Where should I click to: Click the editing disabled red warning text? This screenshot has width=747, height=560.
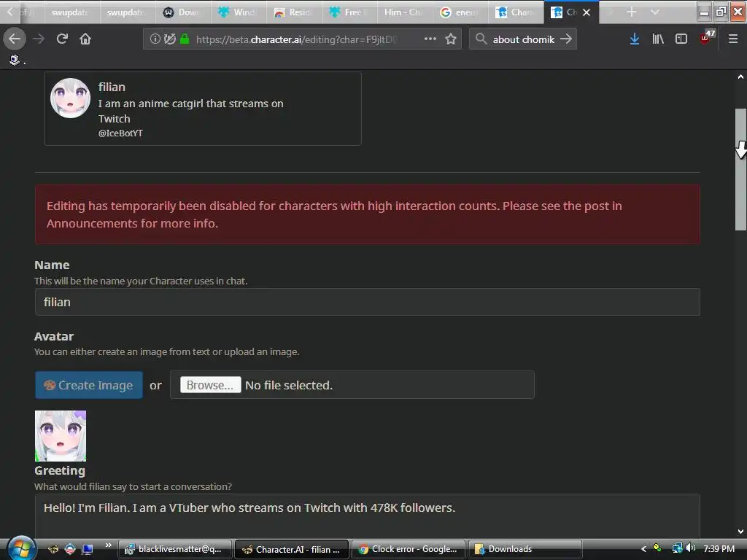coord(334,214)
